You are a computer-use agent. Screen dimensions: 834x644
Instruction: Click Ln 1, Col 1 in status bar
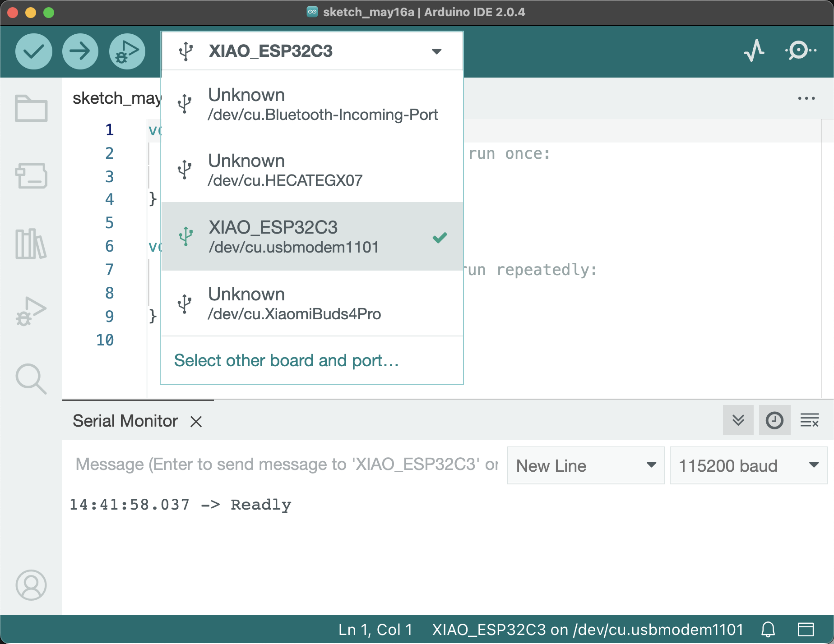[x=375, y=630]
